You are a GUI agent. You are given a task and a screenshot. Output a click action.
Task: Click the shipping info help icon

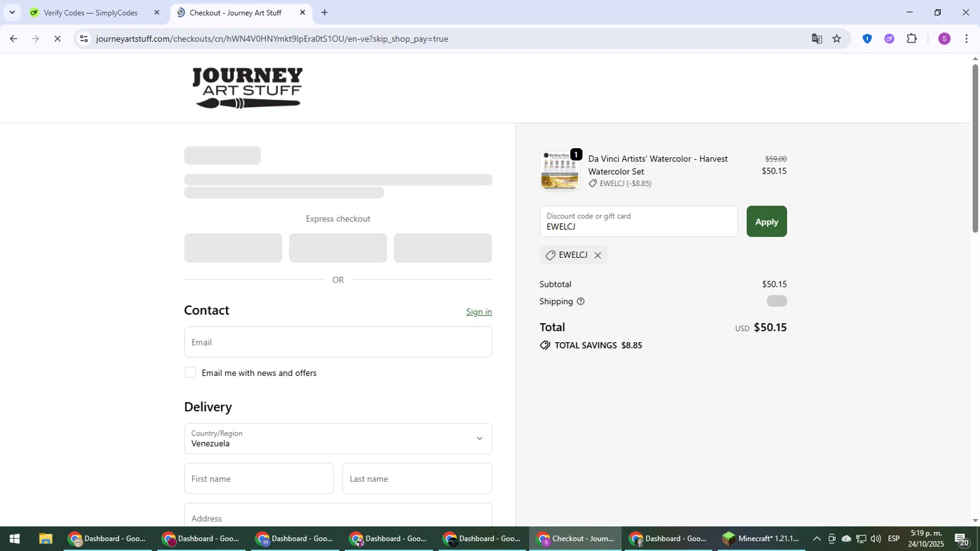581,302
